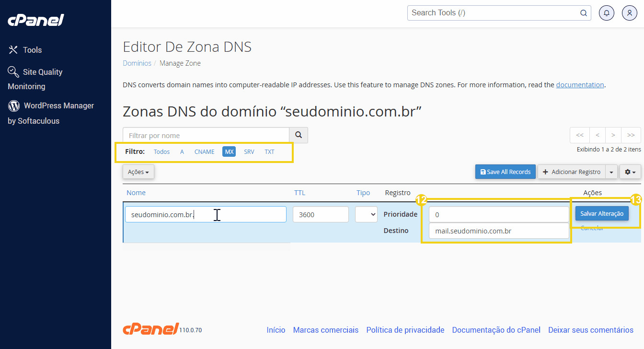Click the Cancelar link
The image size is (644, 349).
click(x=592, y=228)
